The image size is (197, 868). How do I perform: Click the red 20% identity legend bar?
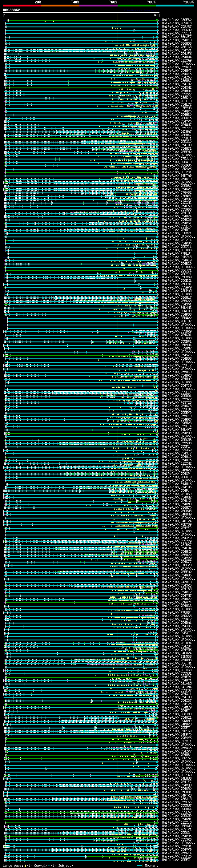pyautogui.click(x=22, y=6)
